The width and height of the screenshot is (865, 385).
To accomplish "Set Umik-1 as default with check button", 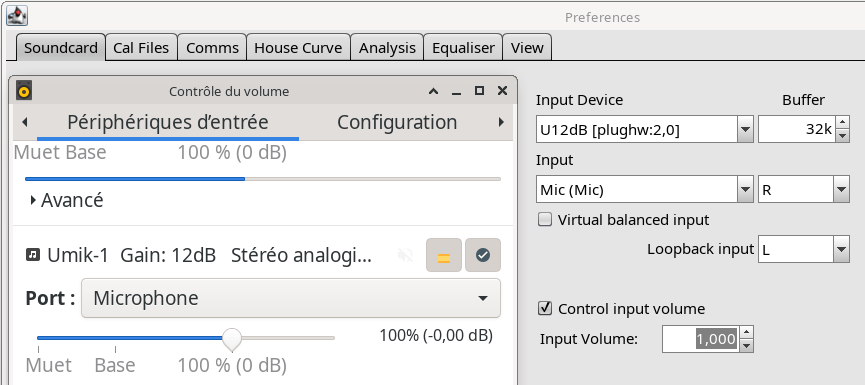I will 483,255.
